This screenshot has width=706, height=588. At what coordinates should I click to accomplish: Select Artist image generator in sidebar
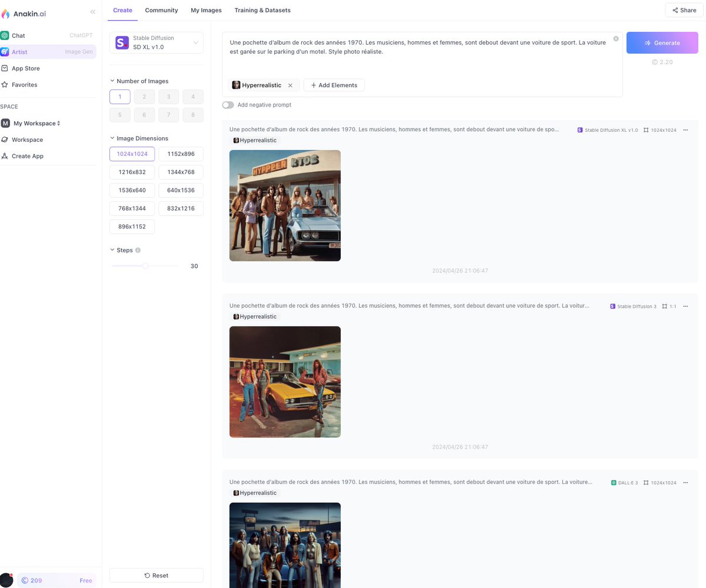pos(48,52)
